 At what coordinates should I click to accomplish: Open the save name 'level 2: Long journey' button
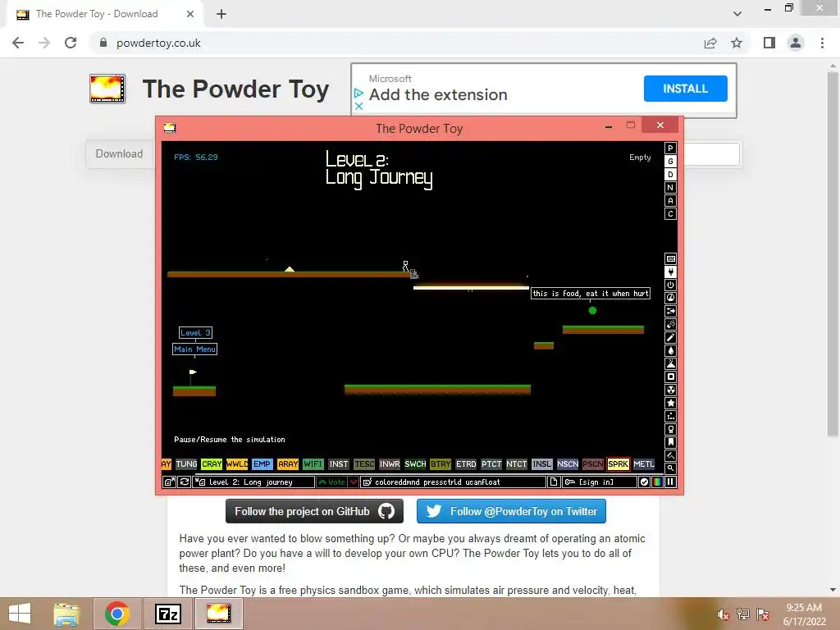(254, 482)
